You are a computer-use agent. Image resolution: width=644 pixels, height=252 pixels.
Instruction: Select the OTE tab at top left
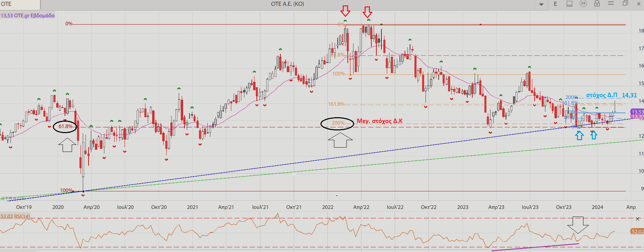click(20, 4)
